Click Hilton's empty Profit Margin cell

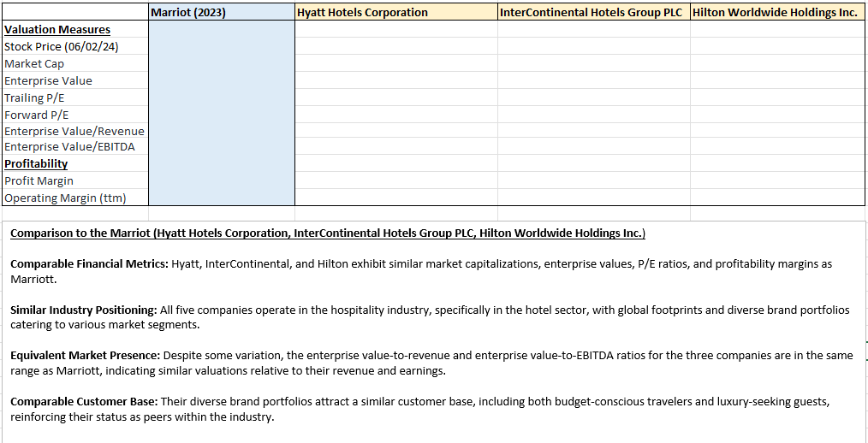[778, 180]
